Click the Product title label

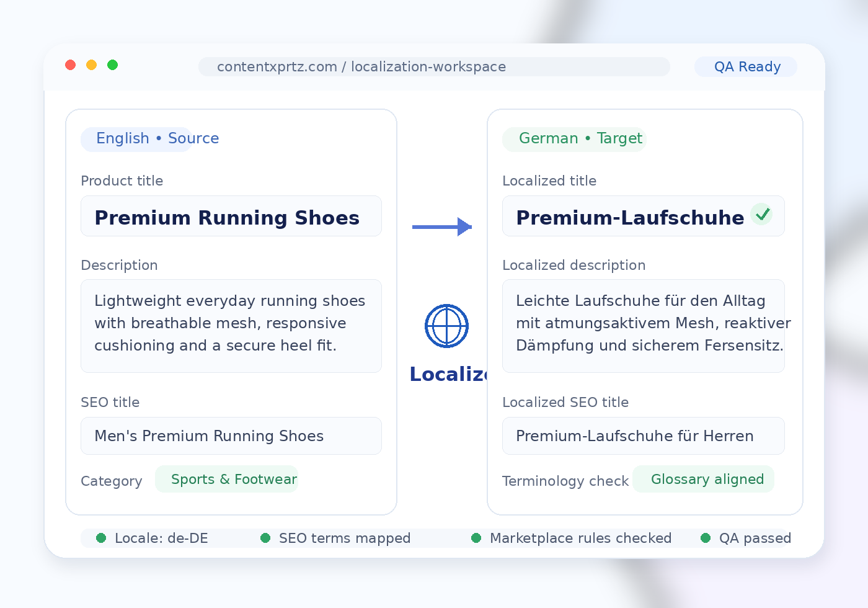point(122,181)
